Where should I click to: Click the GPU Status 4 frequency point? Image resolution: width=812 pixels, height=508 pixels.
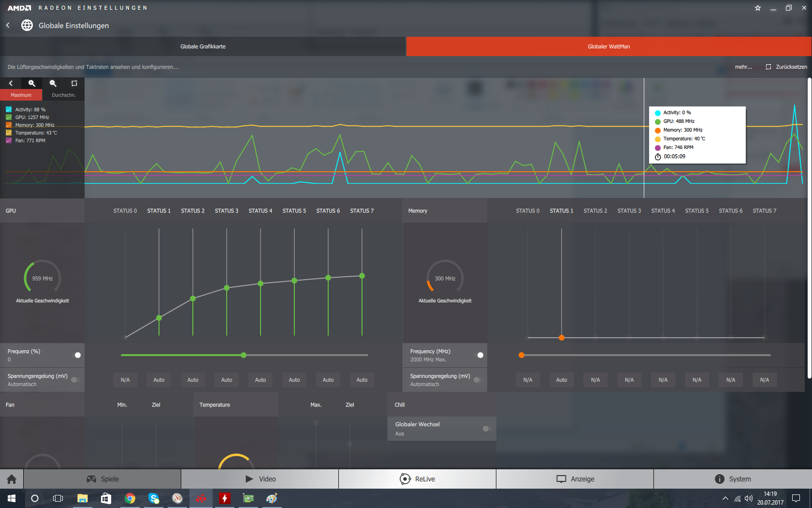coord(261,284)
